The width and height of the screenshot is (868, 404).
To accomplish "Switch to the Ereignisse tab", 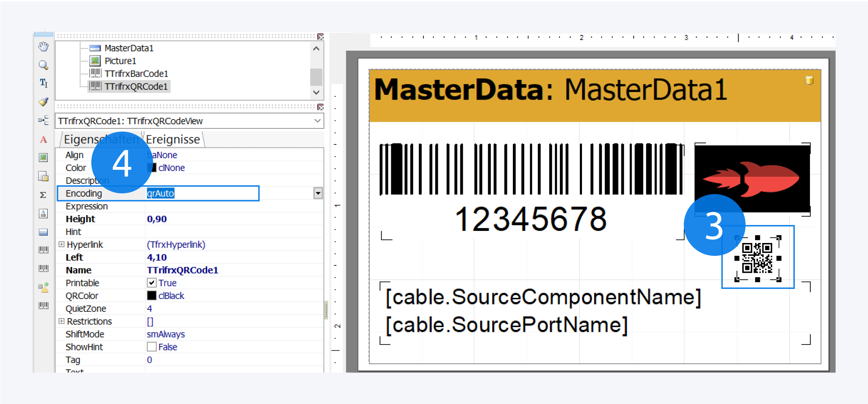I will tap(173, 139).
